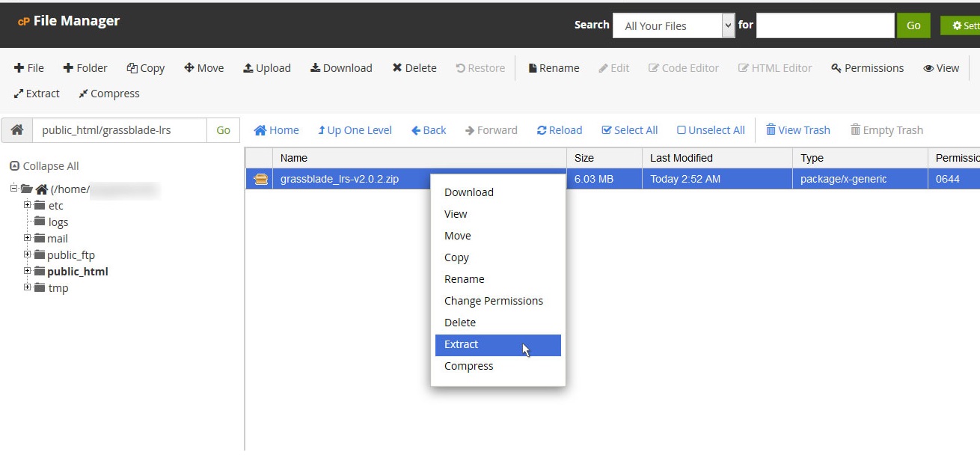
Task: Click the search text input field
Action: pos(825,25)
